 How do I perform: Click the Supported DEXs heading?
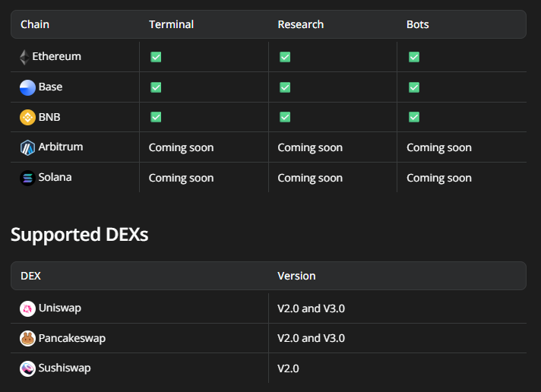click(79, 235)
